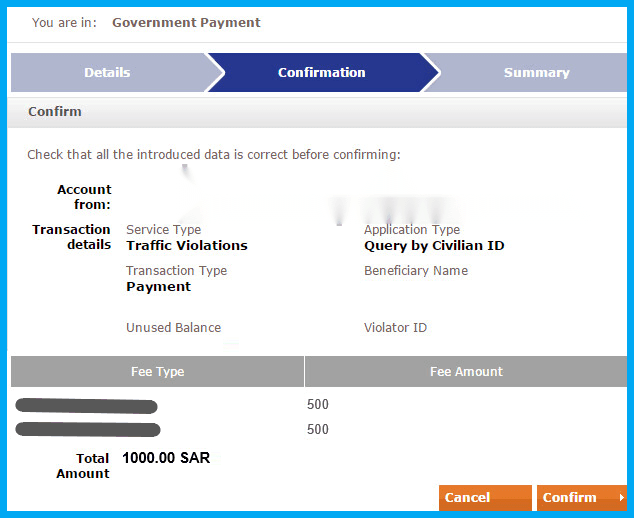The width and height of the screenshot is (634, 518).
Task: Click the Account from label
Action: [85, 197]
